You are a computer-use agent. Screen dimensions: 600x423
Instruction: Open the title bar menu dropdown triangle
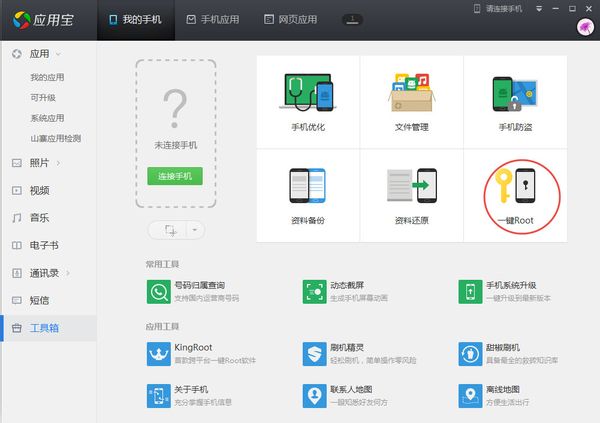[x=539, y=9]
